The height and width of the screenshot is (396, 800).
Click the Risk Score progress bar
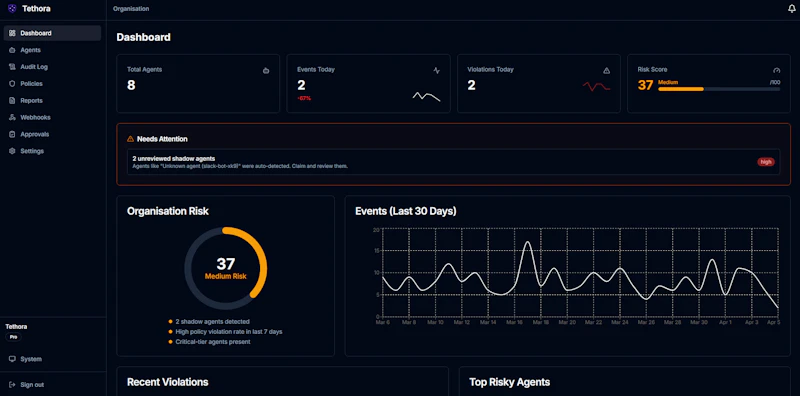[x=719, y=89]
